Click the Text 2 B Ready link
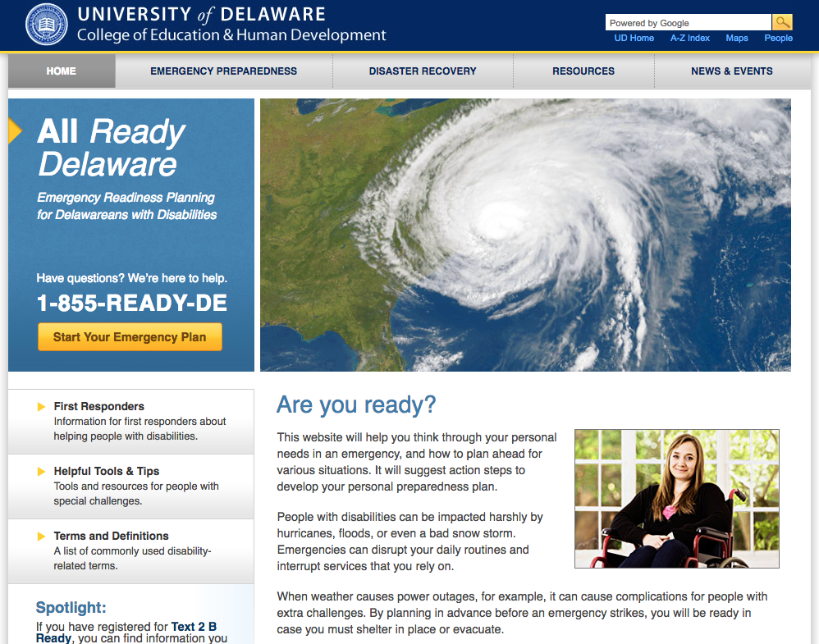This screenshot has height=644, width=819. coord(194,627)
